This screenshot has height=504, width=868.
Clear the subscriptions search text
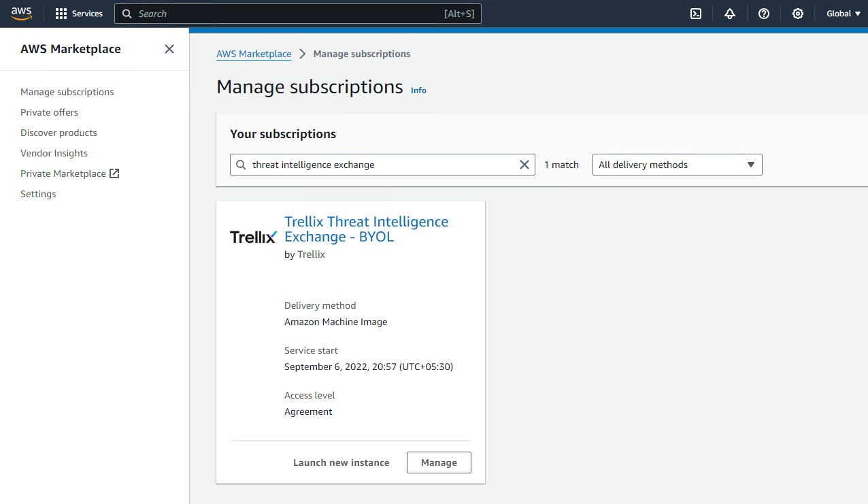click(524, 165)
